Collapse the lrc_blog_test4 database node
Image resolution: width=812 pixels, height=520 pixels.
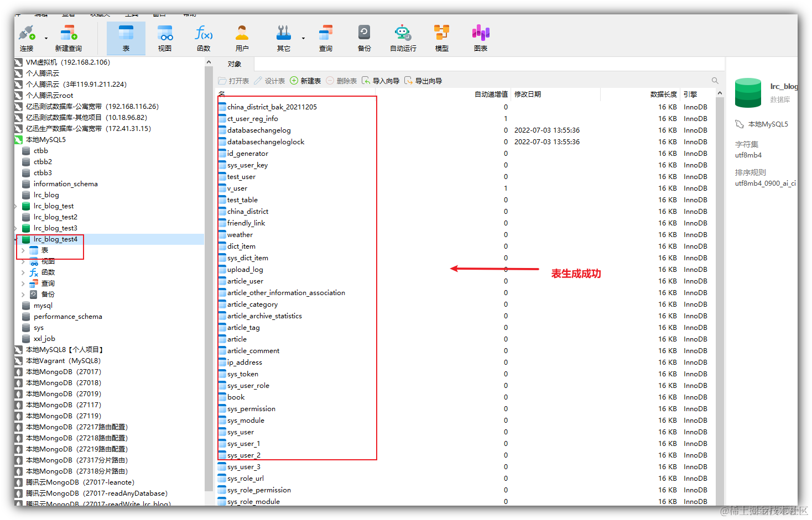[x=16, y=239]
